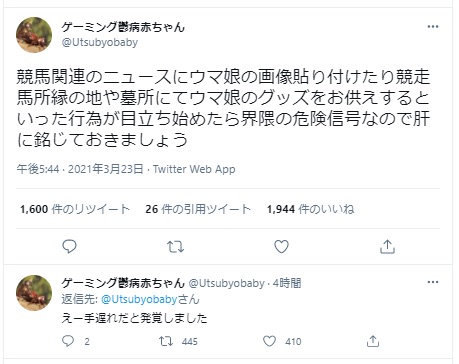This screenshot has height=364, width=459.
Task: Click the retweet icon under the main tweet
Action: pos(175,247)
